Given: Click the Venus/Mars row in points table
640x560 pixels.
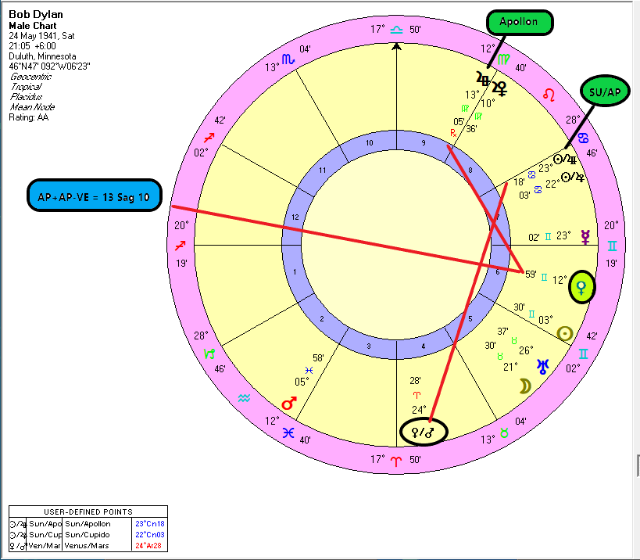Looking at the screenshot, I should point(88,546).
